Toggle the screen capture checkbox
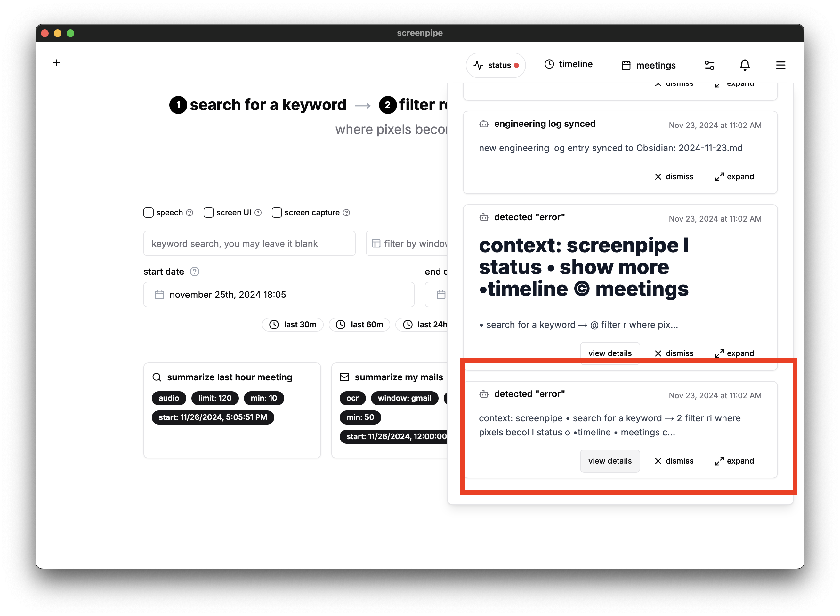The image size is (840, 616). [x=275, y=212]
